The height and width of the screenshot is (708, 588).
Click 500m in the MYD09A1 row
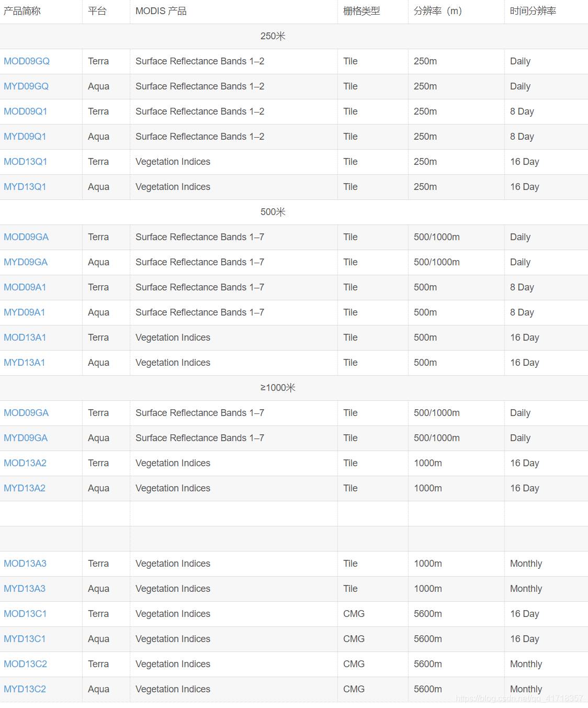425,312
